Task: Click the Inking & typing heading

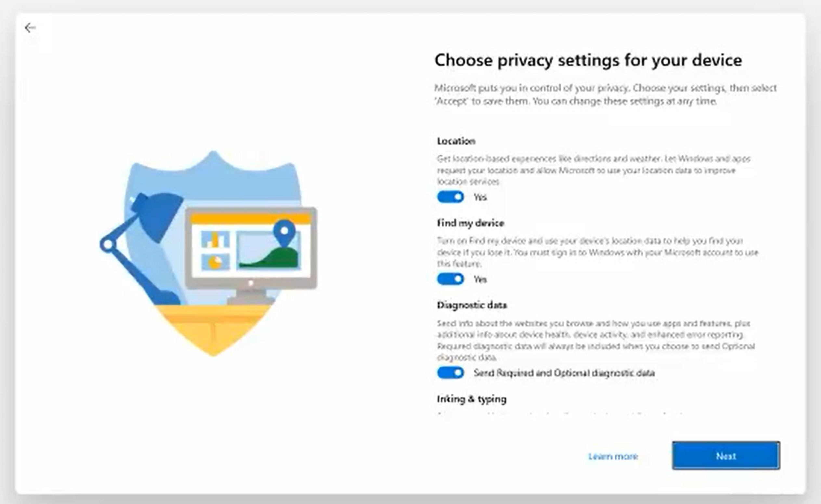Action: click(x=472, y=399)
